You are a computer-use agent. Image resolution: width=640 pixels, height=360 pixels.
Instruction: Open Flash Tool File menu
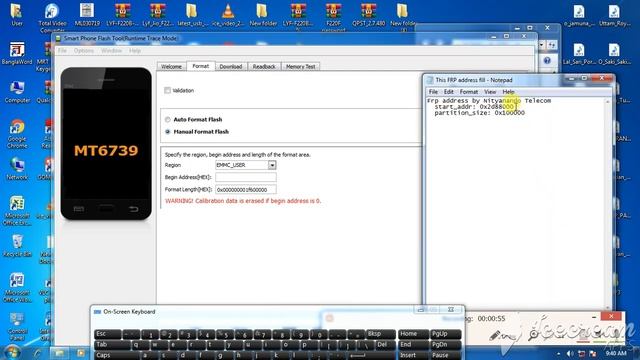62,51
